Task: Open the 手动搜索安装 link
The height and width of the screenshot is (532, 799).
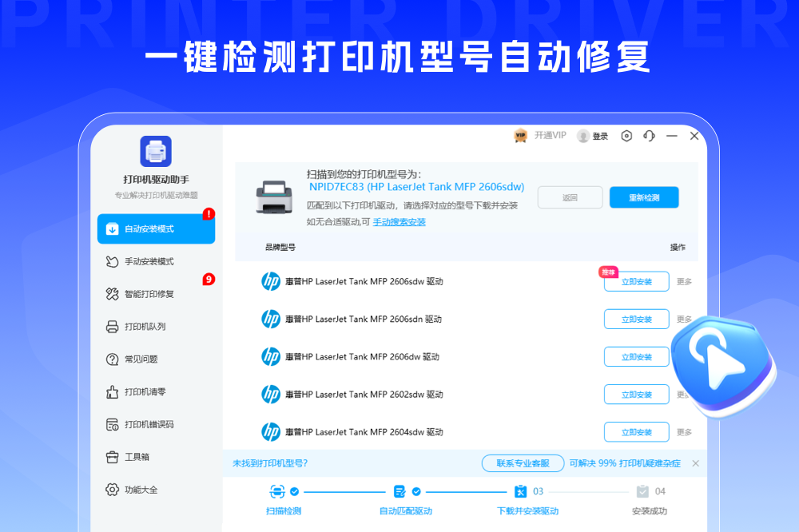Action: 399,222
